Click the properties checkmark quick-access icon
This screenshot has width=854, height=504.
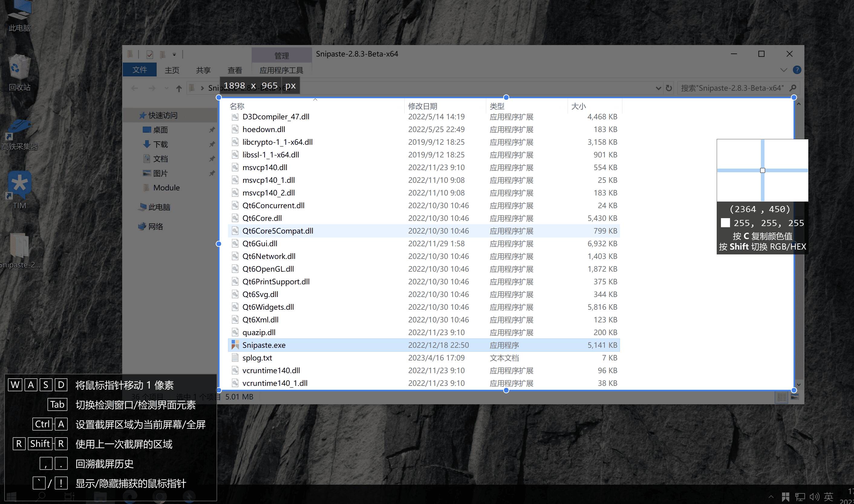coord(149,54)
